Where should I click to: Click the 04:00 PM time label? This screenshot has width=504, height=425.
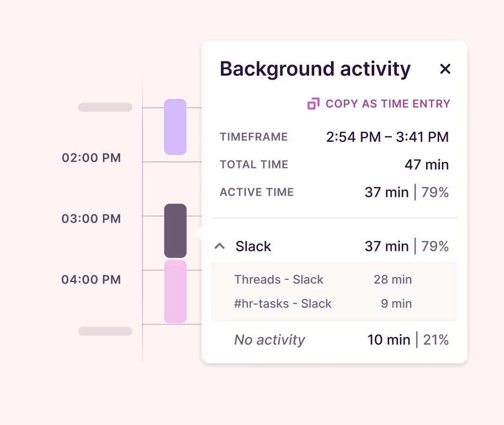91,279
